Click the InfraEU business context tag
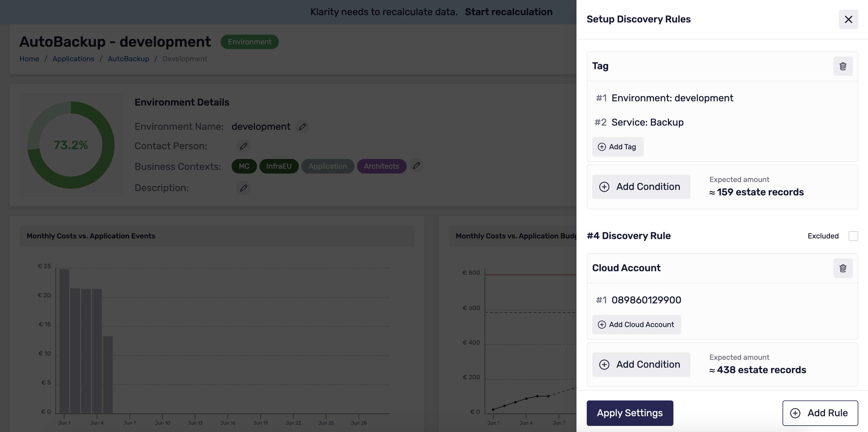The width and height of the screenshot is (868, 432). (x=279, y=166)
